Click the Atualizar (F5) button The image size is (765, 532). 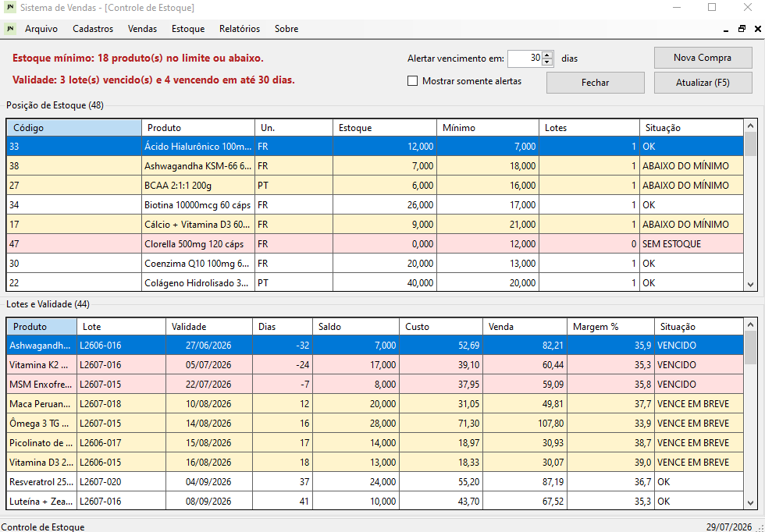(703, 83)
